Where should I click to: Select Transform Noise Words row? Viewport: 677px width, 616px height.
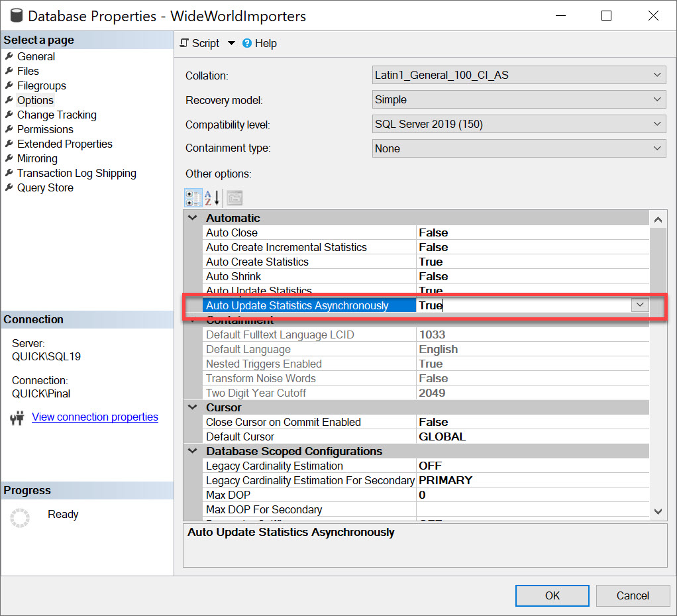pyautogui.click(x=425, y=379)
